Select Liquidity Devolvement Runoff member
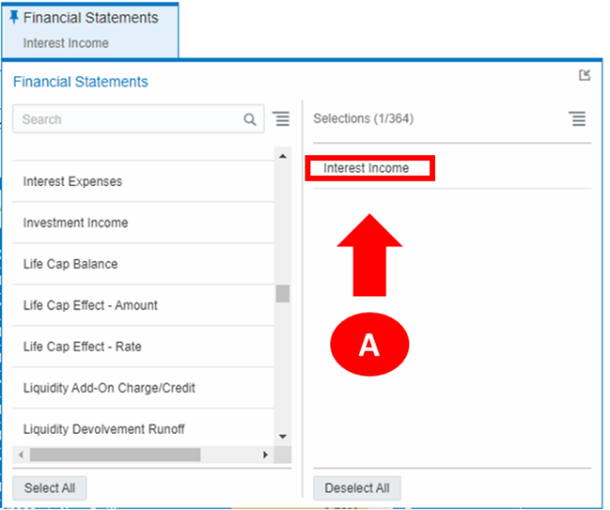610x510 pixels. 143,427
